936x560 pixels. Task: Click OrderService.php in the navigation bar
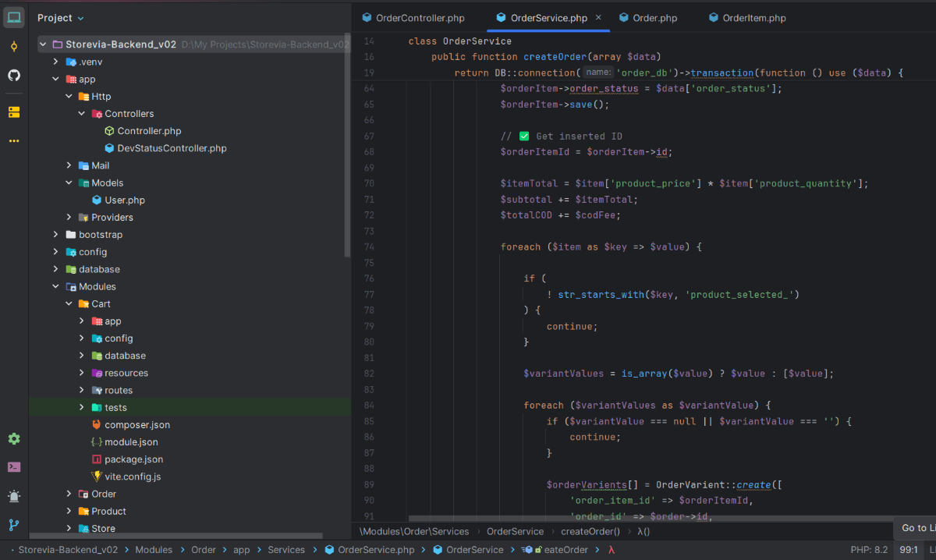point(369,550)
